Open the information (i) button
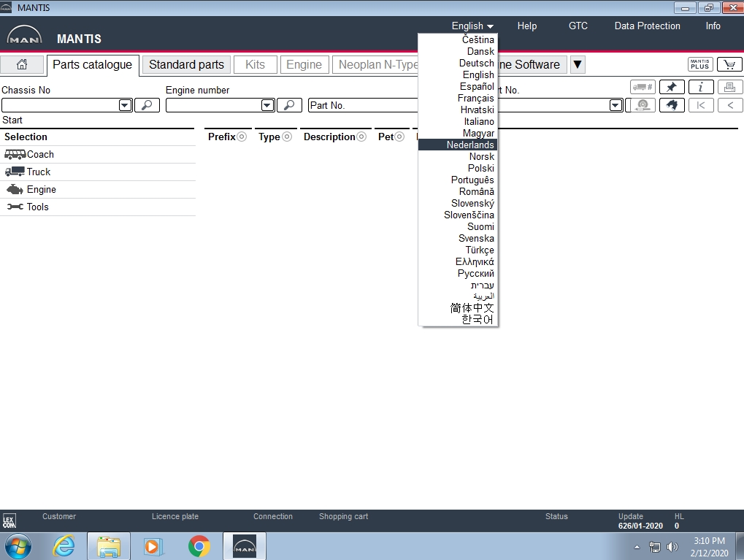744x560 pixels. (x=700, y=87)
